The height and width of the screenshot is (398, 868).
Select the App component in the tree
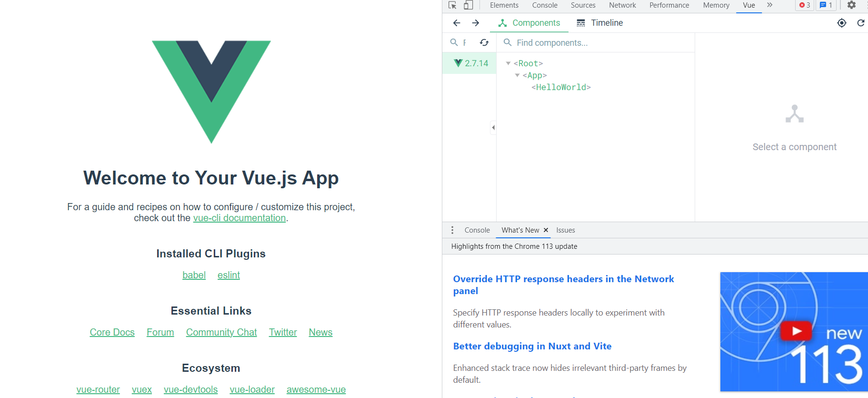coord(535,75)
